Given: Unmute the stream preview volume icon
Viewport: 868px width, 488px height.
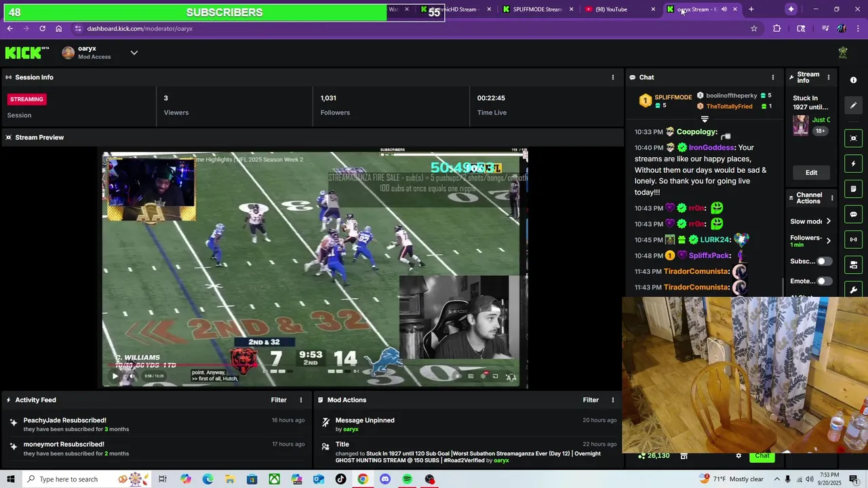Looking at the screenshot, I should click(131, 376).
